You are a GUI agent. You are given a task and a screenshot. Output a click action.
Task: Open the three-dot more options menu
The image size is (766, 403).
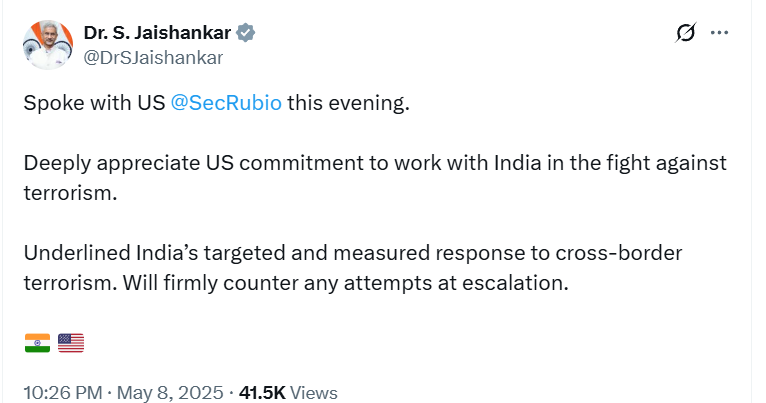(719, 33)
